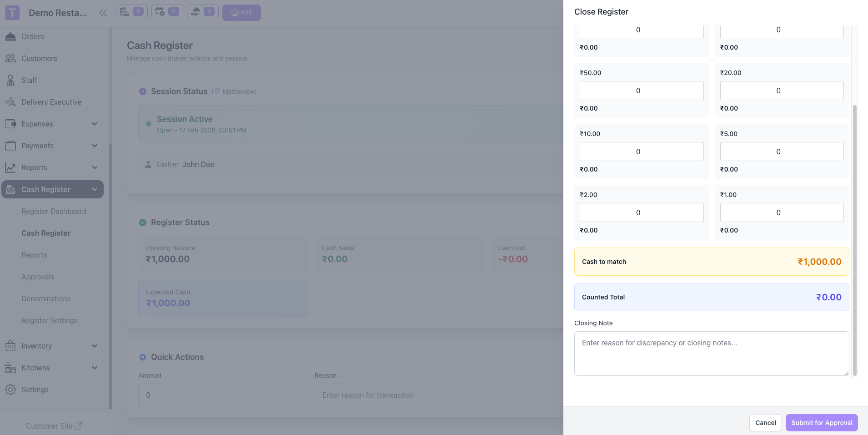Click the Cash to match ₹1,000.00 value

pyautogui.click(x=819, y=262)
